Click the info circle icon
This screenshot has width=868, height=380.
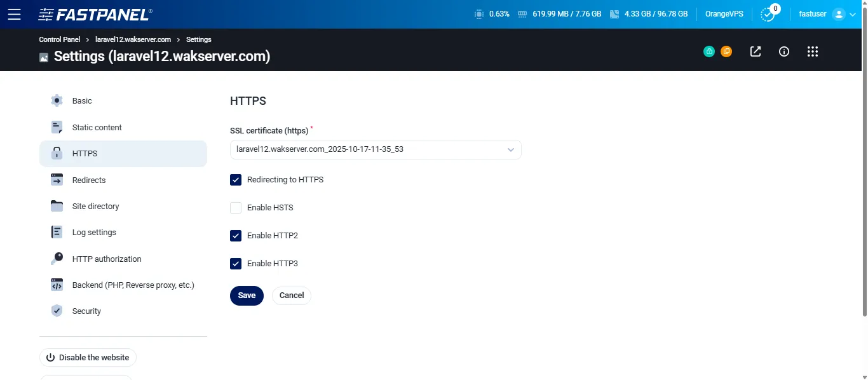pyautogui.click(x=783, y=51)
